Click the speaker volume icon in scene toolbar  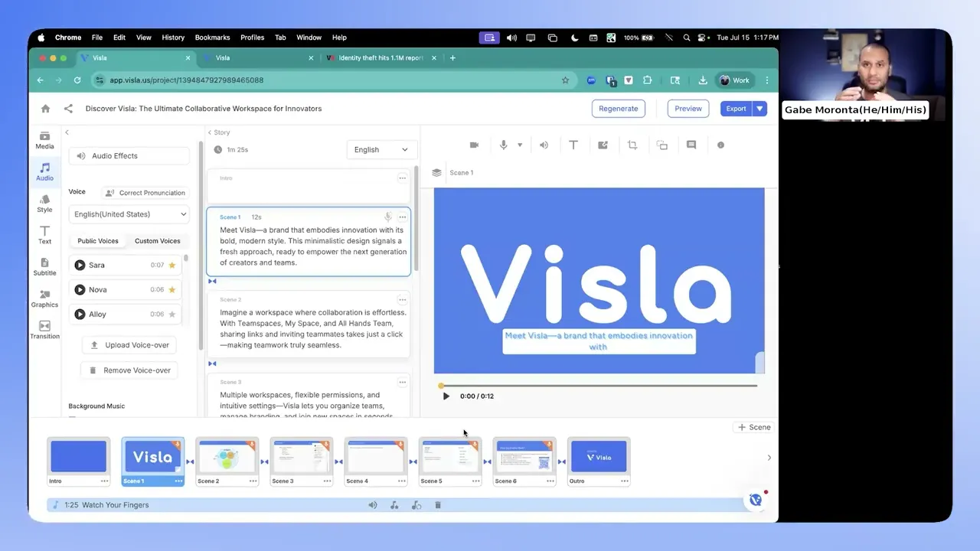544,145
